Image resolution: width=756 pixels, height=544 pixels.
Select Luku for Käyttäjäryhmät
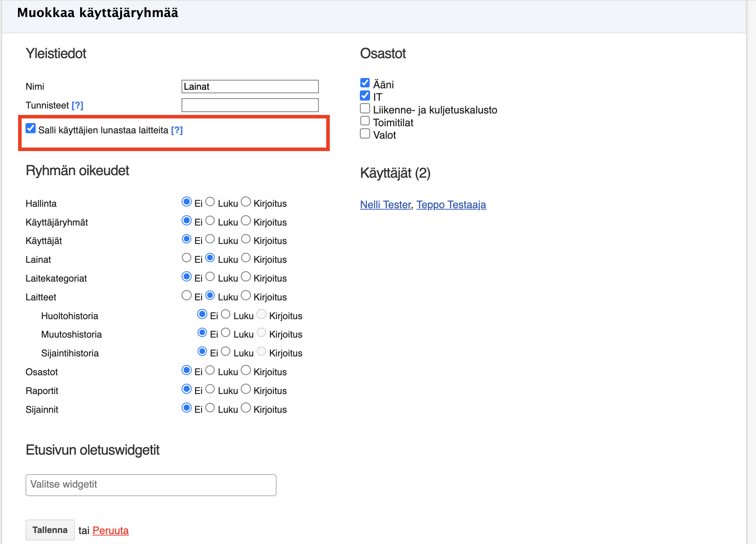point(210,221)
